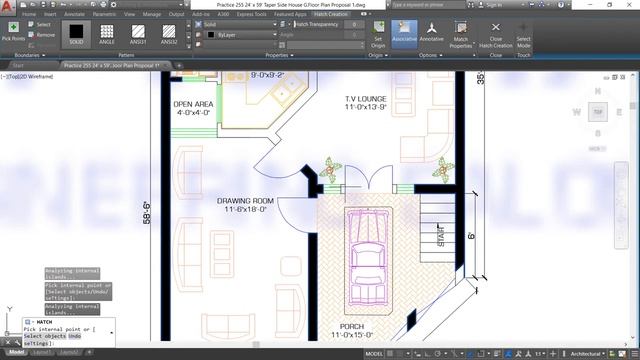The width and height of the screenshot is (640, 360).
Task: Expand the Boundaries panel
Action: 30,55
